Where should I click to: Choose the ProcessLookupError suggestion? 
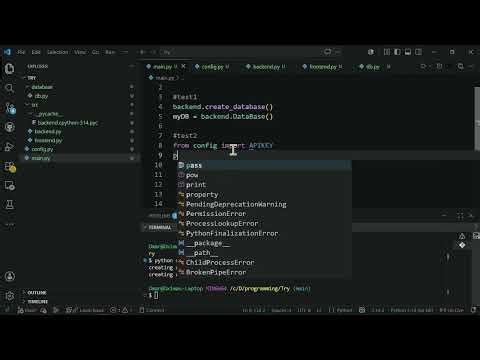264,223
